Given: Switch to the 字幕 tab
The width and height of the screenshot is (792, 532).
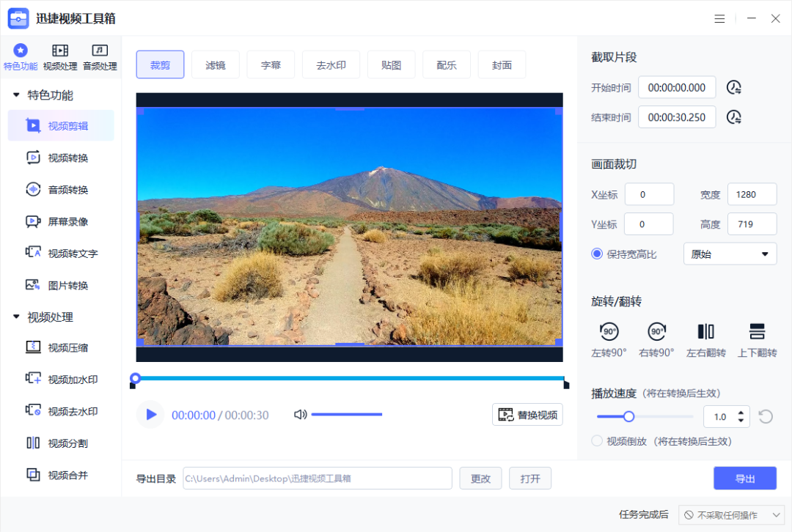Looking at the screenshot, I should pos(271,64).
